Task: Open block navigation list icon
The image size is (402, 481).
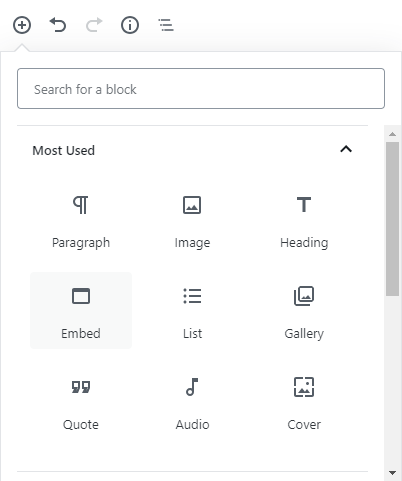Action: pyautogui.click(x=166, y=25)
